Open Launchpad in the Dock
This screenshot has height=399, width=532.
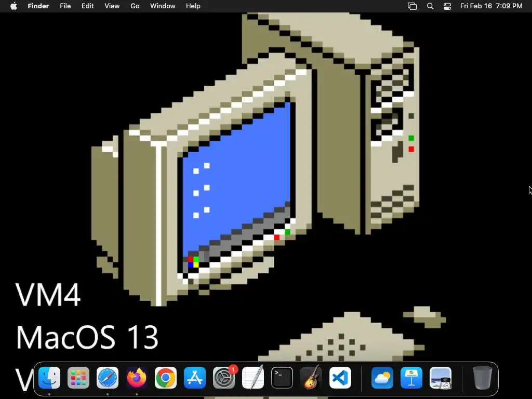pyautogui.click(x=78, y=378)
